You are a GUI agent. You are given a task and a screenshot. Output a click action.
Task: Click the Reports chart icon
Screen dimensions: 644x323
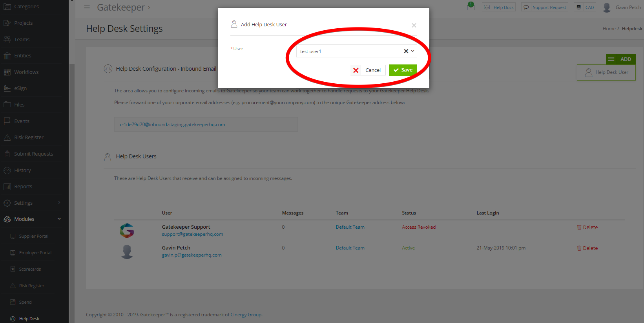pos(7,187)
